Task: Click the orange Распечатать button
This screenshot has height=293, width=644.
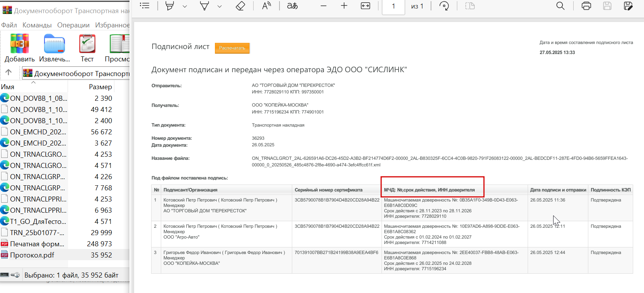Action: 232,48
